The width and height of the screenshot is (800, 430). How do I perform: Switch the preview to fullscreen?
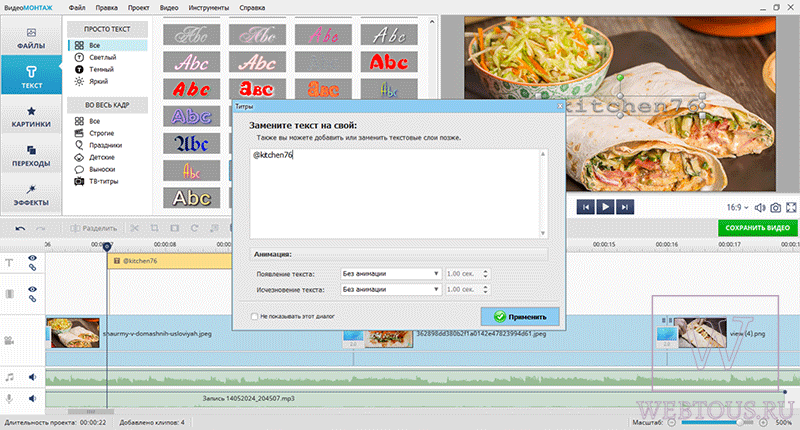791,208
